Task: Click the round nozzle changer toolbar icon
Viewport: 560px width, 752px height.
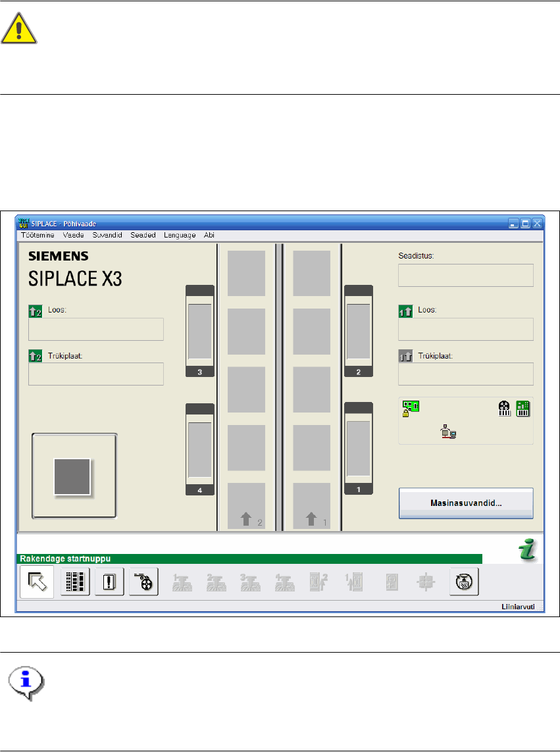Action: point(464,582)
